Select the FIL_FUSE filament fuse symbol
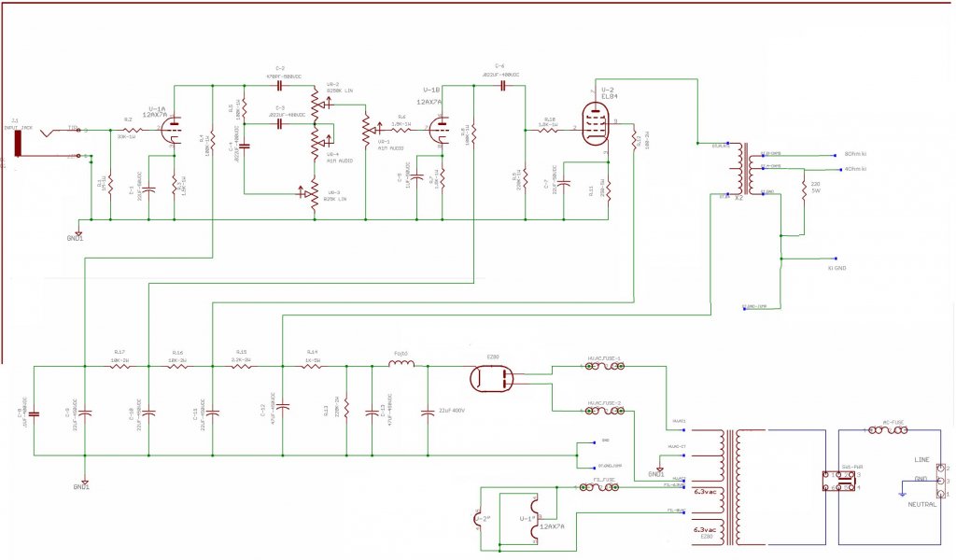The height and width of the screenshot is (560, 956). tap(598, 487)
